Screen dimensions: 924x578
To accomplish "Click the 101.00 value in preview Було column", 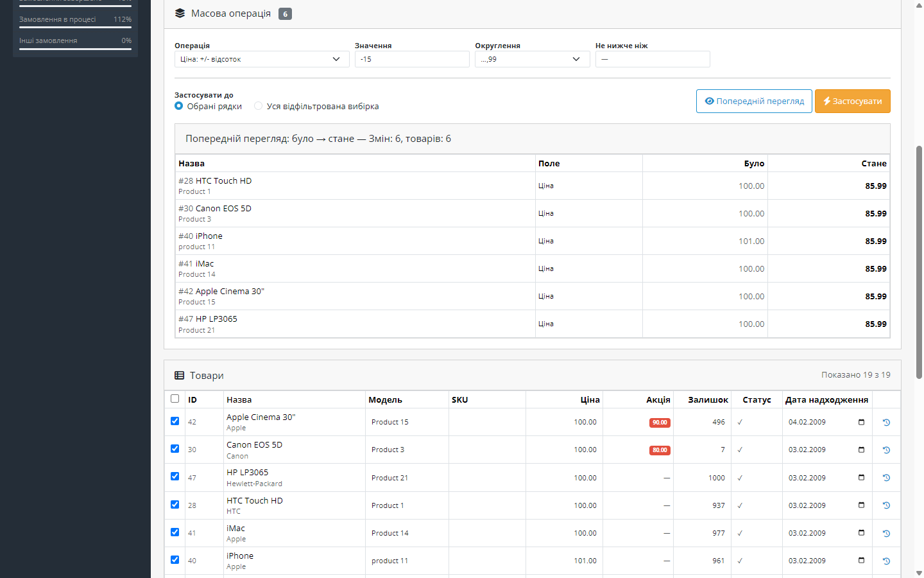I will point(751,241).
